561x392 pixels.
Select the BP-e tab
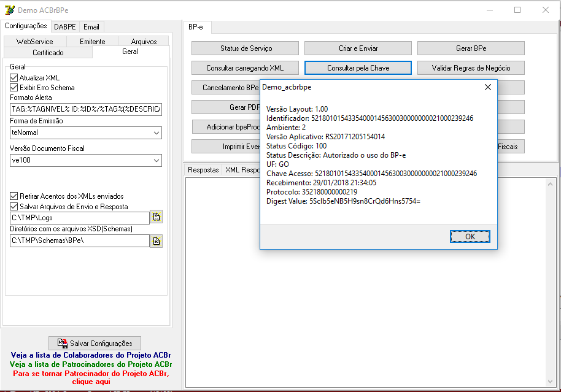tap(196, 27)
